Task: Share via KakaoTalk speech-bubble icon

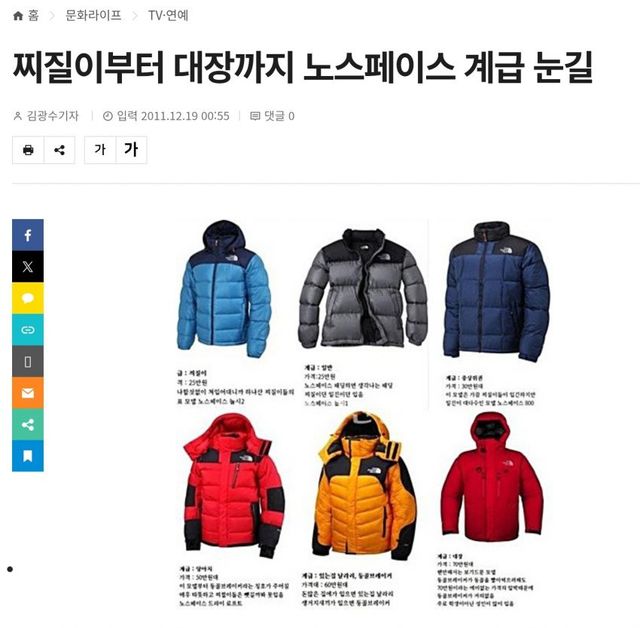Action: click(28, 298)
